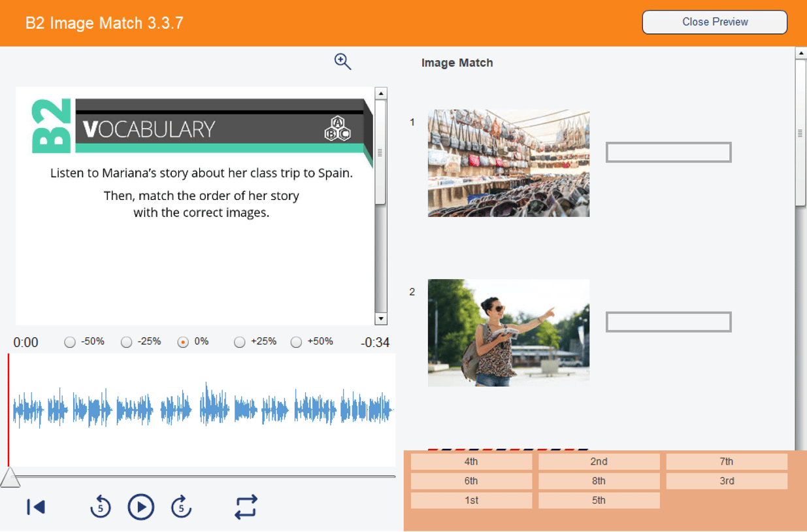Click the Close Preview button
The height and width of the screenshot is (532, 807).
[714, 22]
